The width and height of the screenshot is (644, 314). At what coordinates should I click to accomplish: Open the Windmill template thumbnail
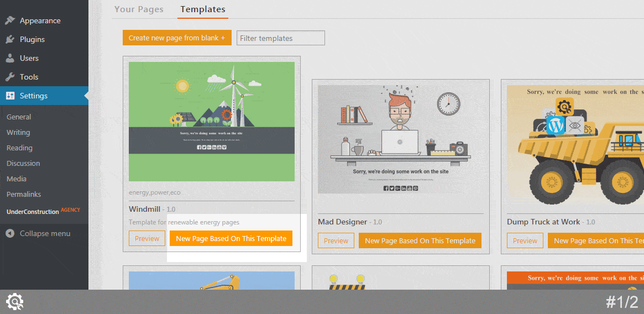tap(212, 121)
